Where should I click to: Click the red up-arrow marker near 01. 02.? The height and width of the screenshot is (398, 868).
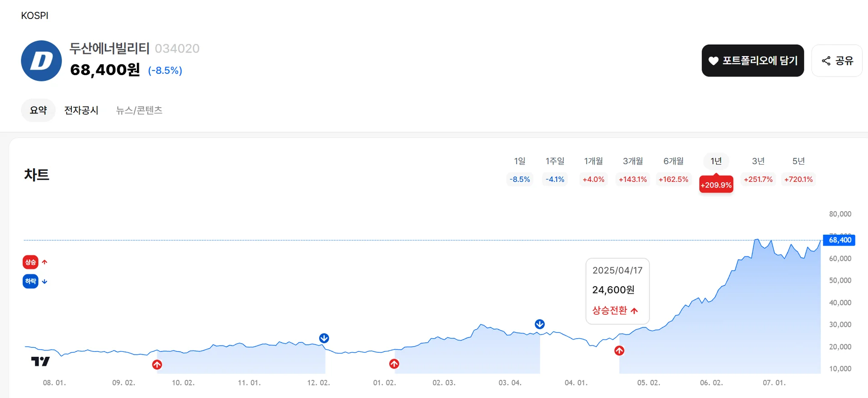coord(394,364)
